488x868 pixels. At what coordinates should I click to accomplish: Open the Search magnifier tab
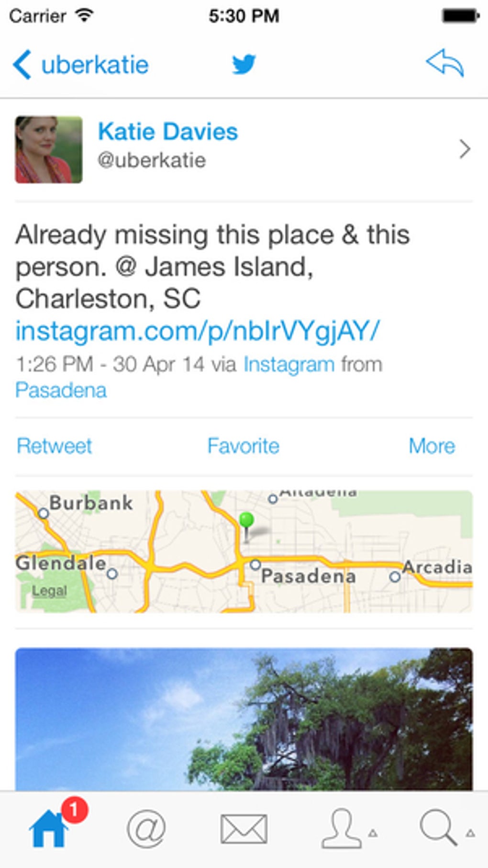[439, 828]
